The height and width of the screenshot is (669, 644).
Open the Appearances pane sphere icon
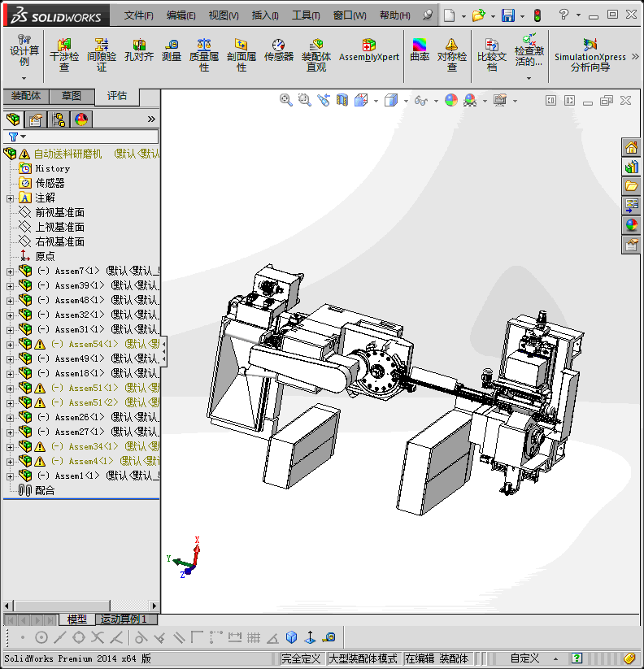[631, 224]
